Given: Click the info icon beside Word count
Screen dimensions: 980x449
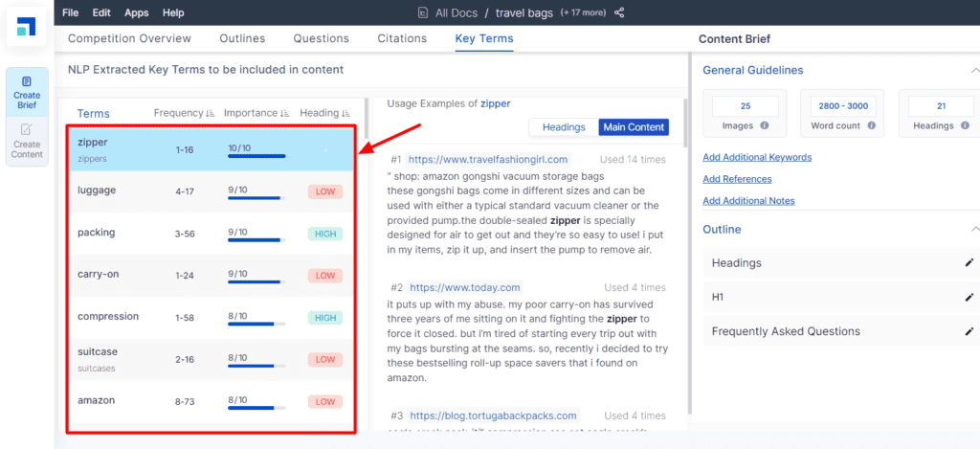Looking at the screenshot, I should [870, 125].
